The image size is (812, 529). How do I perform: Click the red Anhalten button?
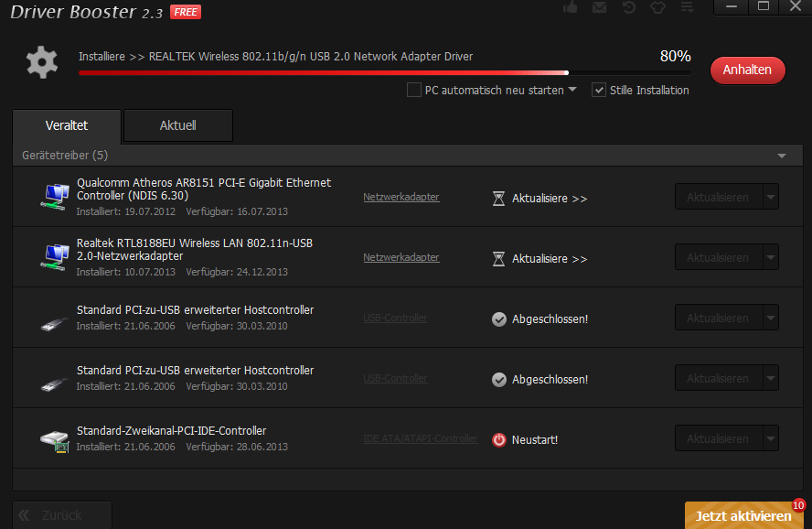747,70
